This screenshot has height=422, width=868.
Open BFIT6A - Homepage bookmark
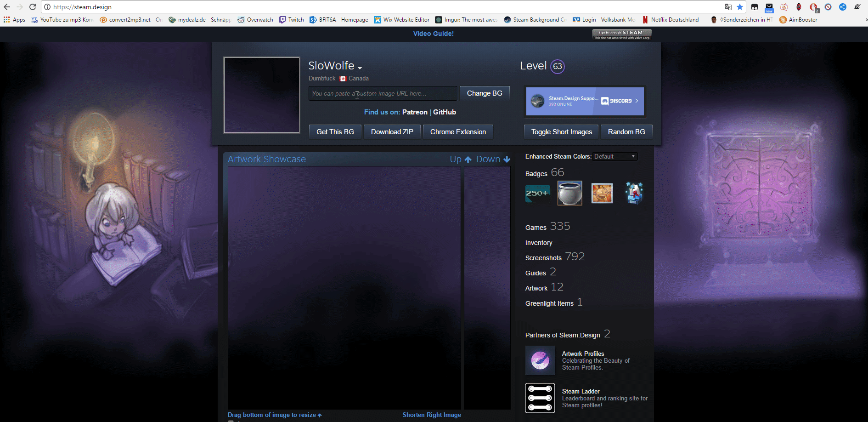click(339, 20)
